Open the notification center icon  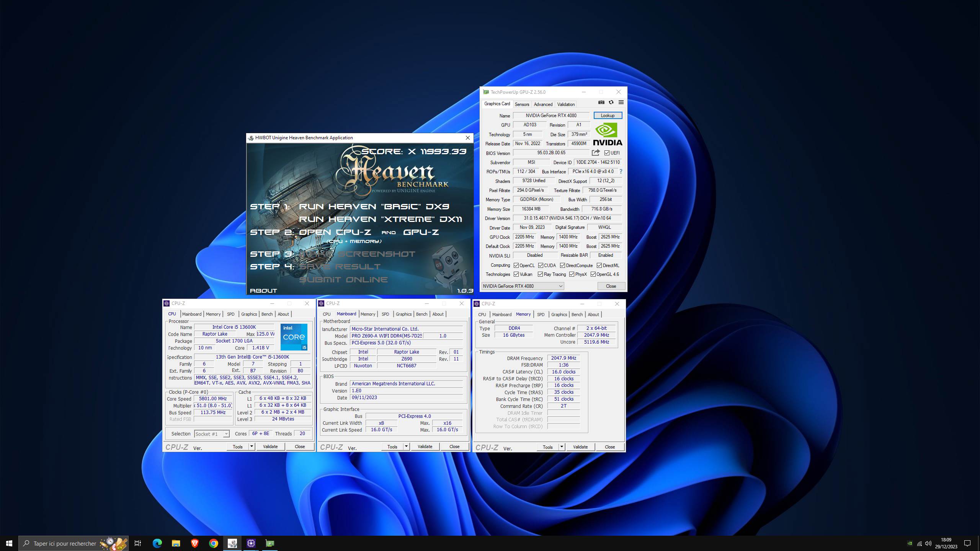click(x=967, y=543)
